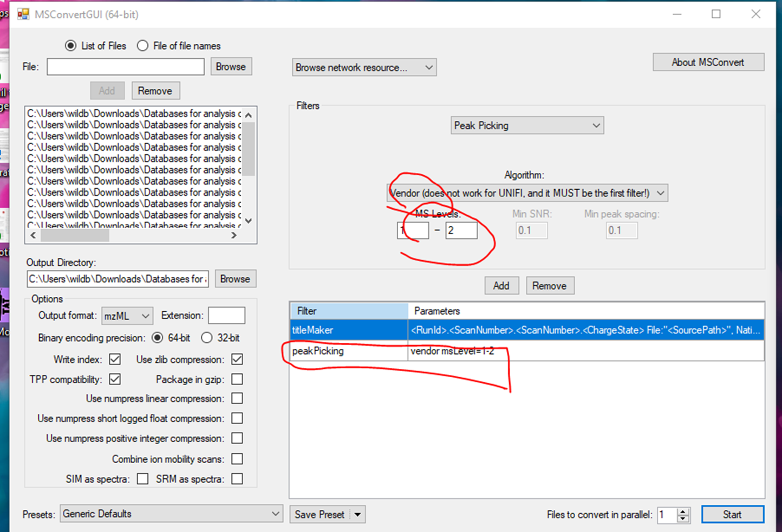Expand the Save Preset split-button arrow

pyautogui.click(x=358, y=514)
